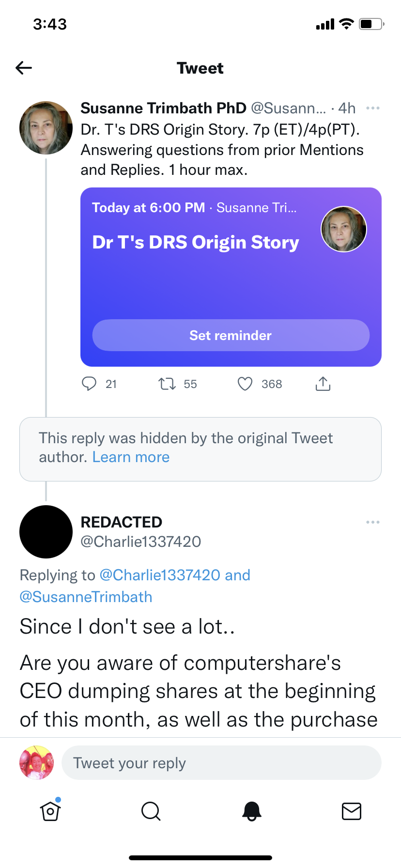Open the Messages envelope icon
The height and width of the screenshot is (868, 401).
tap(351, 811)
